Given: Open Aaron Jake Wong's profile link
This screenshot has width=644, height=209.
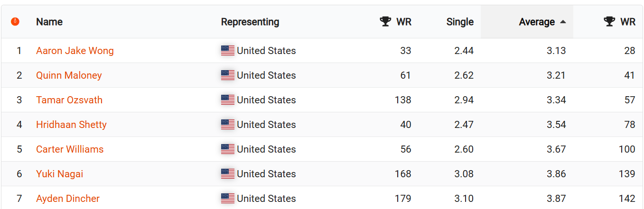Looking at the screenshot, I should pyautogui.click(x=75, y=51).
